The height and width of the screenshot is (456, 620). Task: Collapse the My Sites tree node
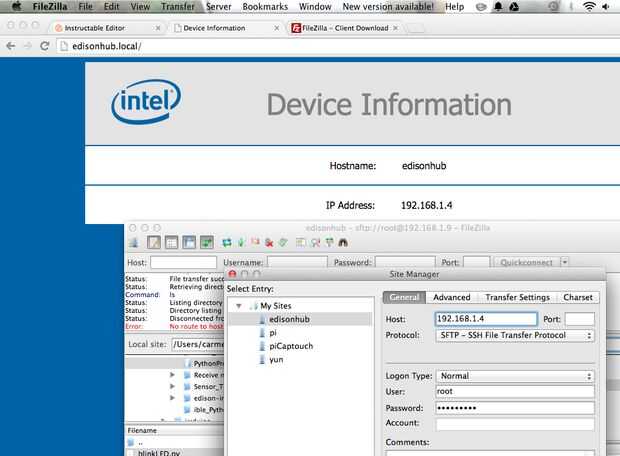click(x=239, y=306)
